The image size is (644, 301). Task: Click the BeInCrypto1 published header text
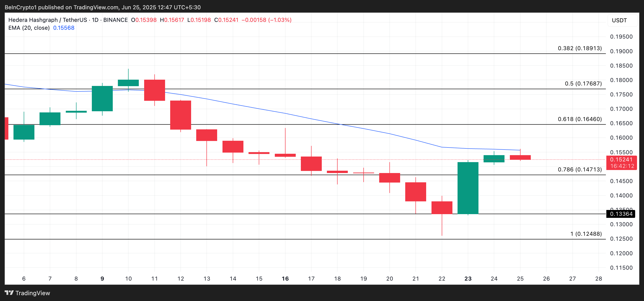pos(103,7)
